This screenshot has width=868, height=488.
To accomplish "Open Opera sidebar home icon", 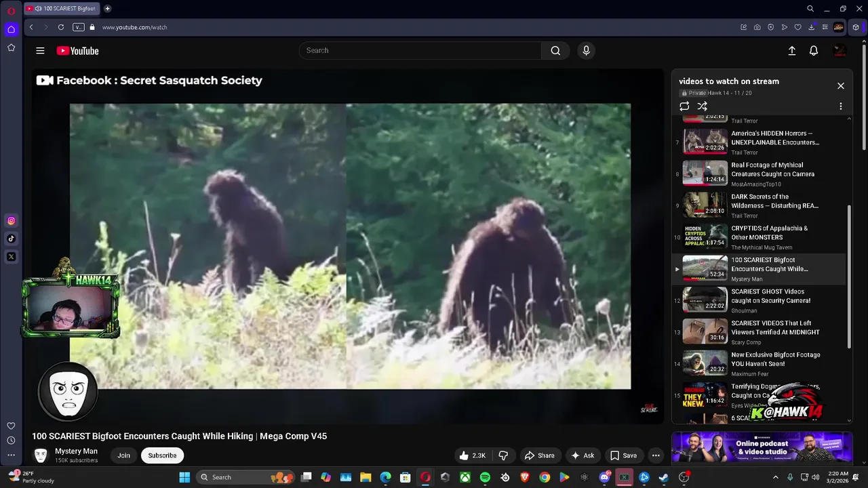I will tap(11, 29).
